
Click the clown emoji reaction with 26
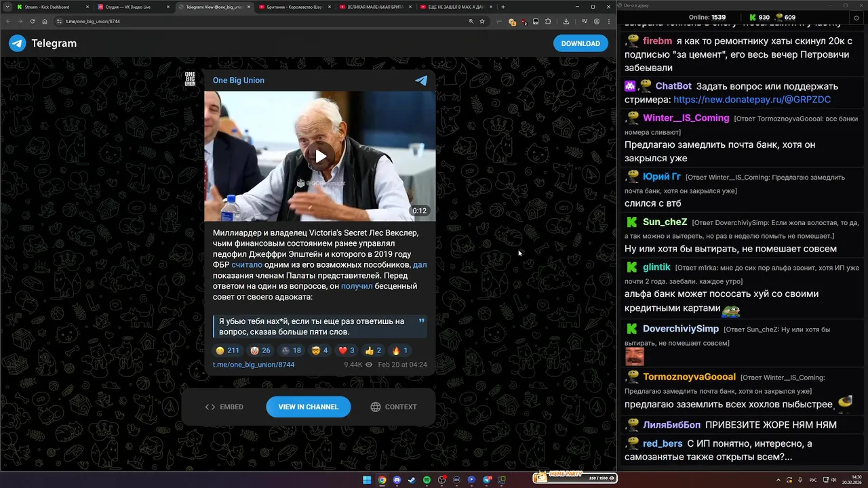(x=260, y=350)
